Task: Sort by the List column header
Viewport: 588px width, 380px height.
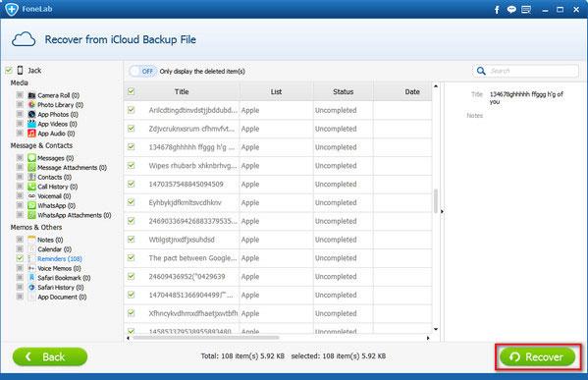Action: [276, 91]
